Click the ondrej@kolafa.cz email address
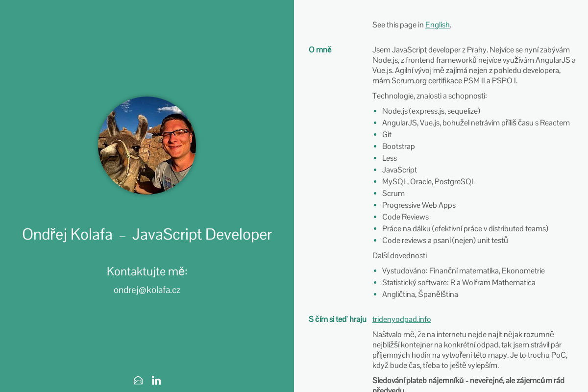 click(147, 290)
